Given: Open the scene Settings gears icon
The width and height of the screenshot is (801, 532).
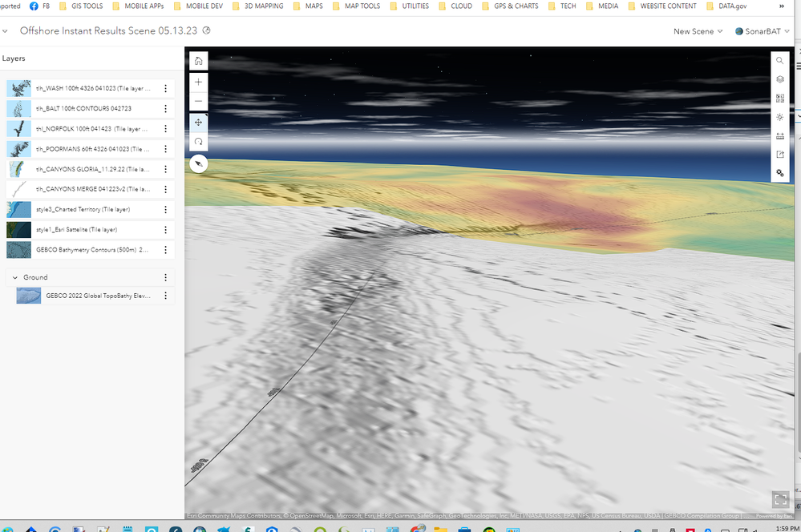Looking at the screenshot, I should [780, 173].
